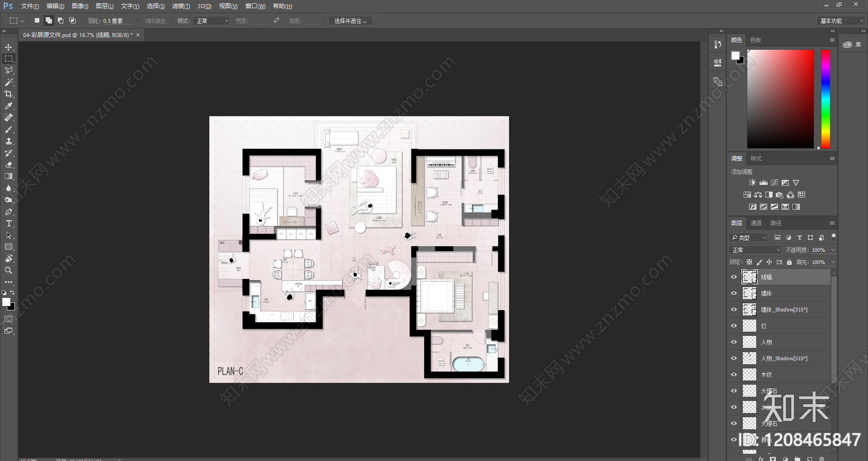The height and width of the screenshot is (461, 868).
Task: Click the 选择并遮住 button
Action: (350, 21)
